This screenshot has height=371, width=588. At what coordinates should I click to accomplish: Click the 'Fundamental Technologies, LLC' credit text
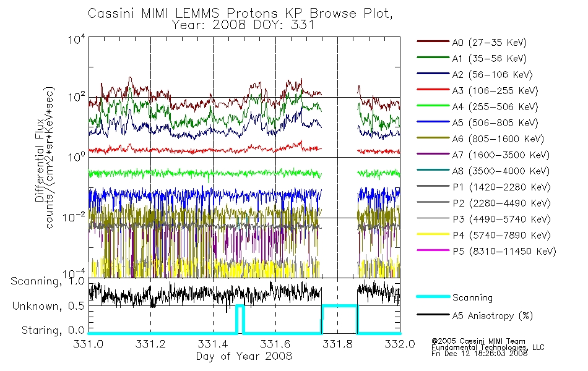point(488,348)
